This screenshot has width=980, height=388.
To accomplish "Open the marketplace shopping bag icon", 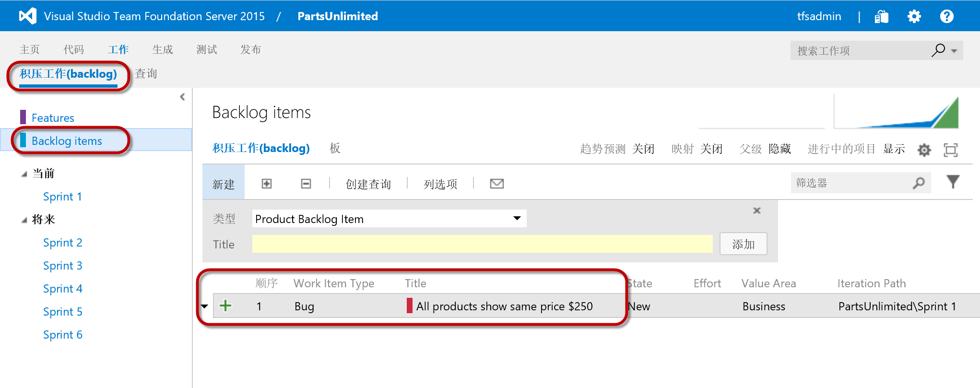I will 882,16.
